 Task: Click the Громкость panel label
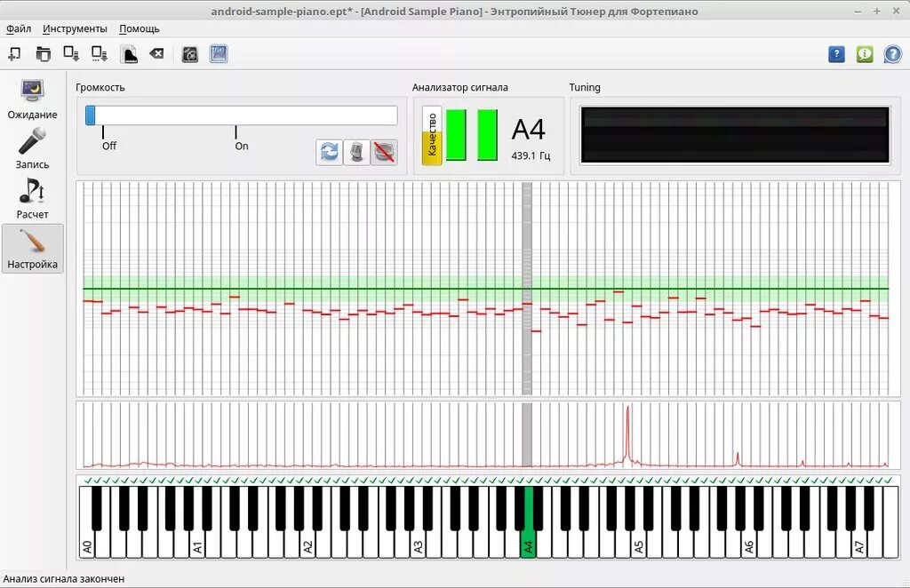click(x=100, y=87)
